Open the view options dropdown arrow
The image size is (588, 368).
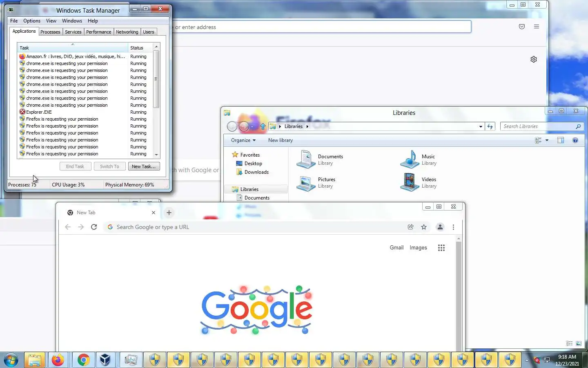[547, 140]
